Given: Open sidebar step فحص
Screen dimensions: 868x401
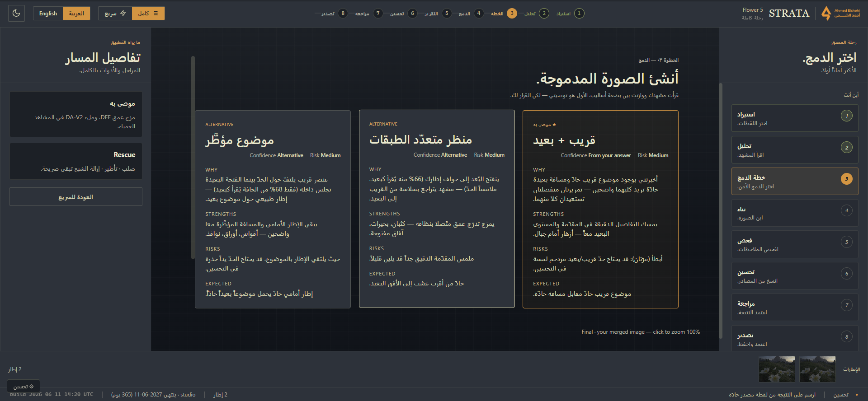Looking at the screenshot, I should pyautogui.click(x=795, y=245).
